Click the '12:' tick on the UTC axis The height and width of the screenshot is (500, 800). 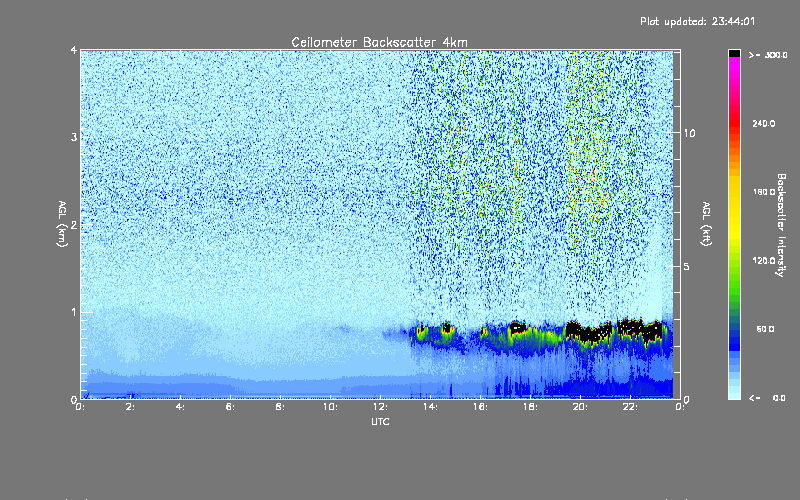point(380,407)
